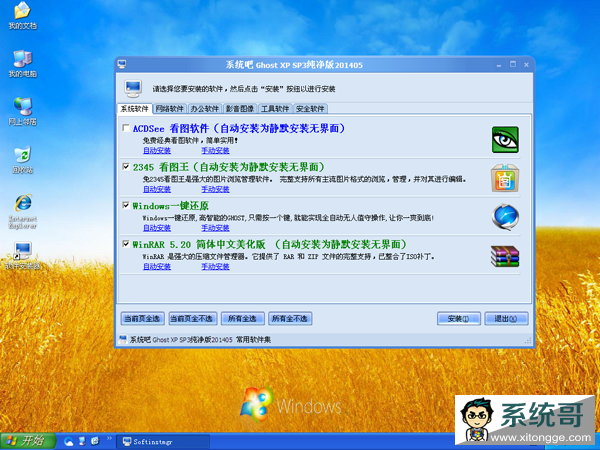
Task: Select the Internet Explorer desktop icon
Action: tap(23, 212)
